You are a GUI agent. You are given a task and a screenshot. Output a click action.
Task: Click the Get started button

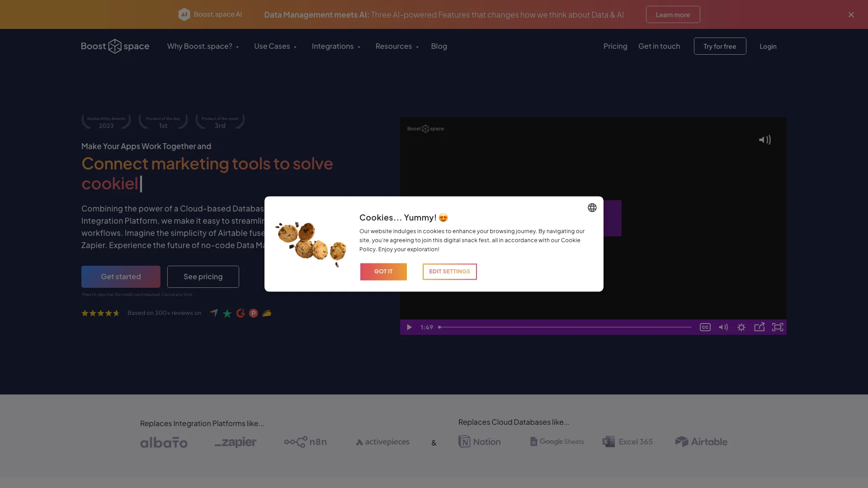[121, 277]
